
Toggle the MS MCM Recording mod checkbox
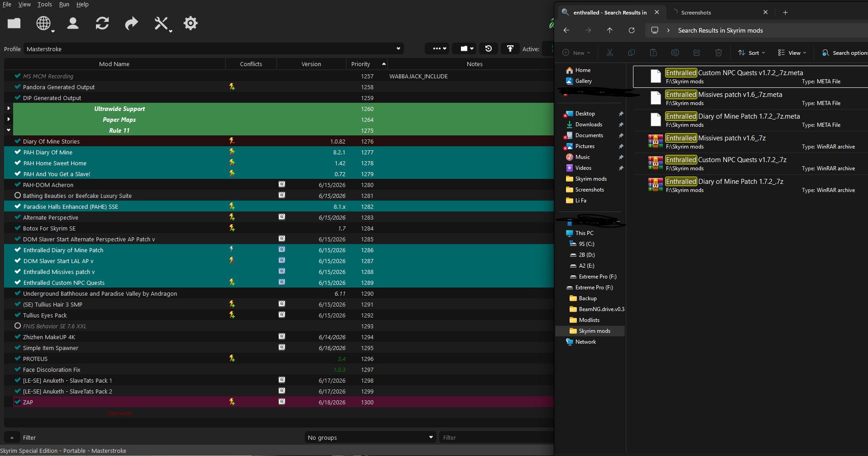[18, 76]
